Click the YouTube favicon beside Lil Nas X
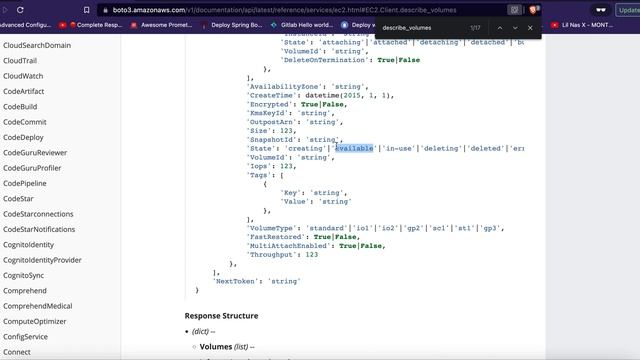Screen dimensions: 640x360 (554, 25)
